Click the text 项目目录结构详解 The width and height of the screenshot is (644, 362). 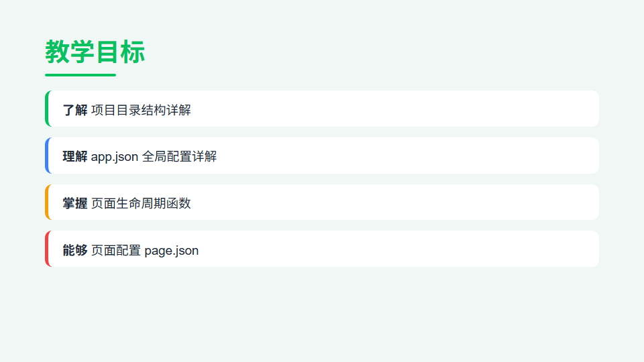click(141, 110)
